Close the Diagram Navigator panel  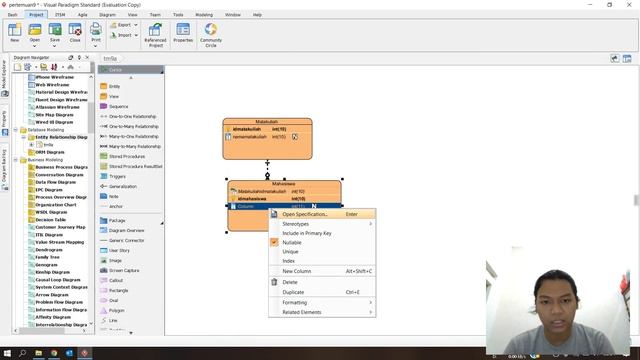coord(87,58)
